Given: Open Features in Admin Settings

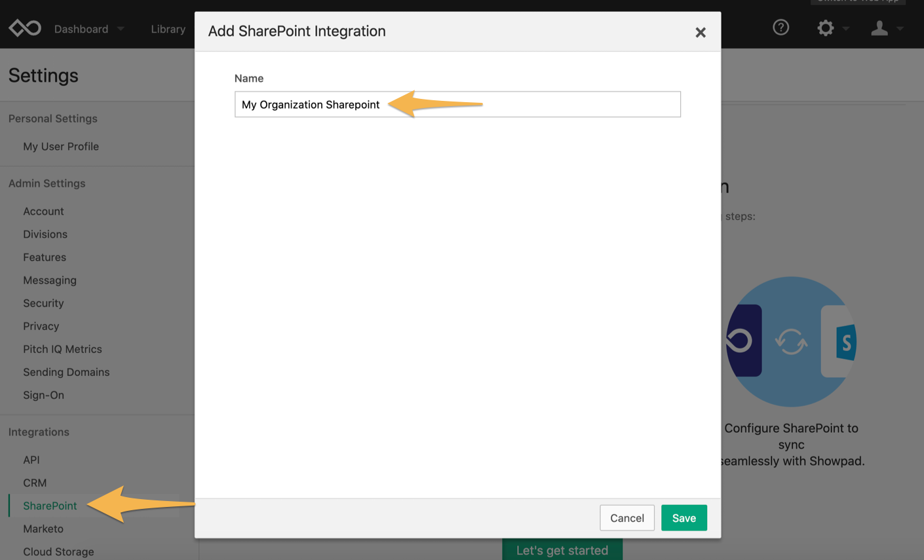Looking at the screenshot, I should pos(45,257).
